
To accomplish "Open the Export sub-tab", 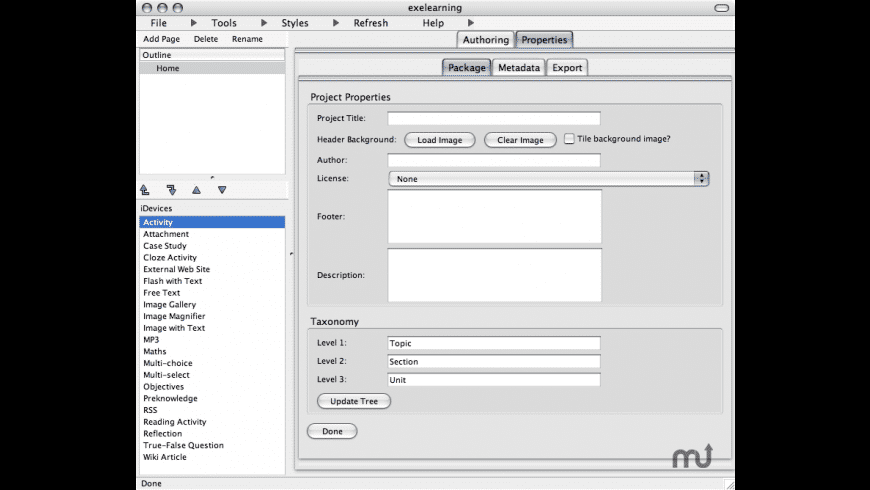I will click(567, 68).
